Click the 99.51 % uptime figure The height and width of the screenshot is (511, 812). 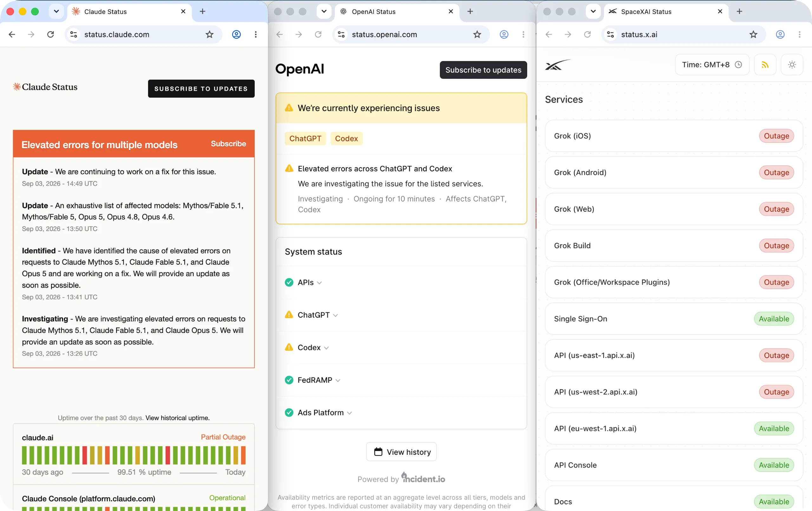coord(144,472)
